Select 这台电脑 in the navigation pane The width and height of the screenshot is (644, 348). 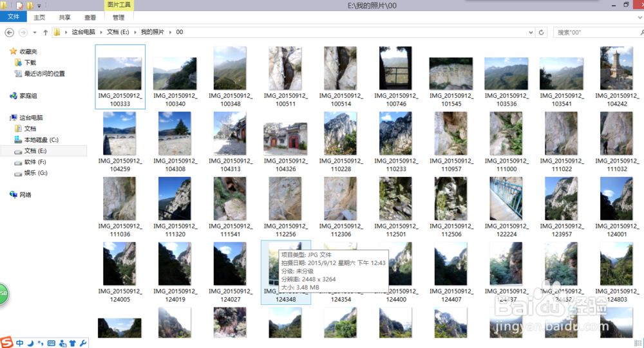coord(26,117)
